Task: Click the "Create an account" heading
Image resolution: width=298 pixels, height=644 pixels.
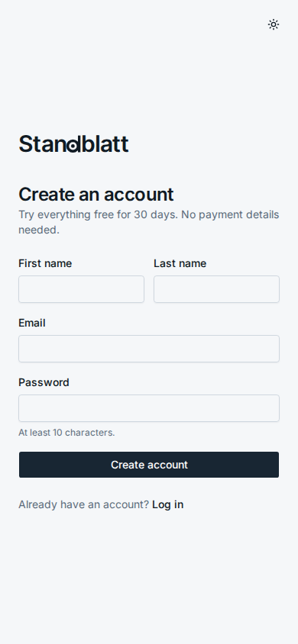Action: point(96,195)
